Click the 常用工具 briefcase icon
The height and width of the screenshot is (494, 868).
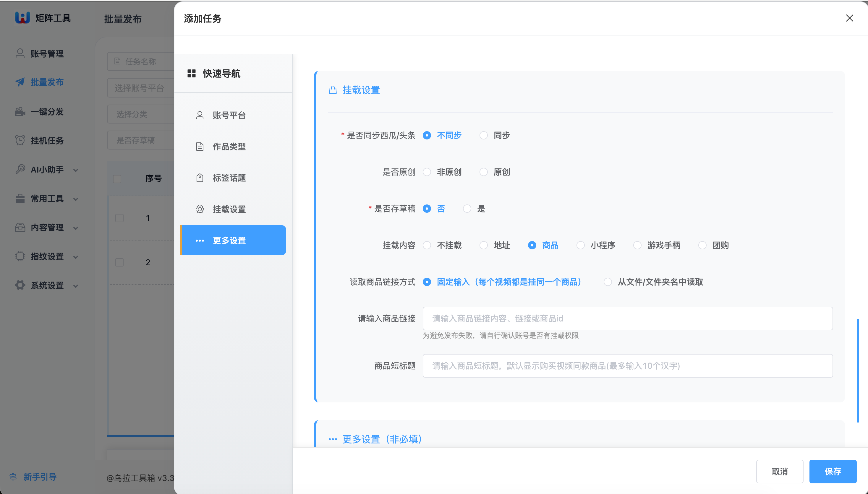click(x=20, y=198)
